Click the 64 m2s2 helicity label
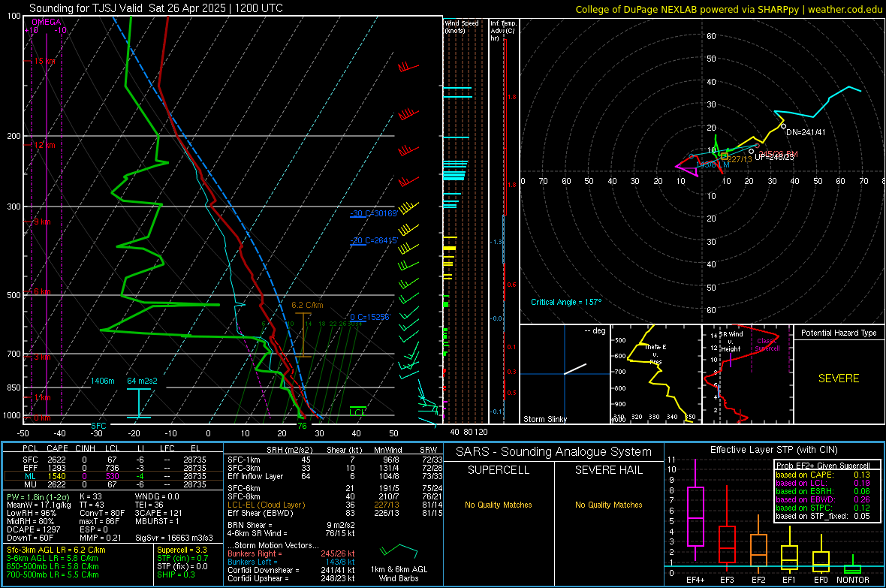This screenshot has height=588, width=886. pyautogui.click(x=142, y=381)
